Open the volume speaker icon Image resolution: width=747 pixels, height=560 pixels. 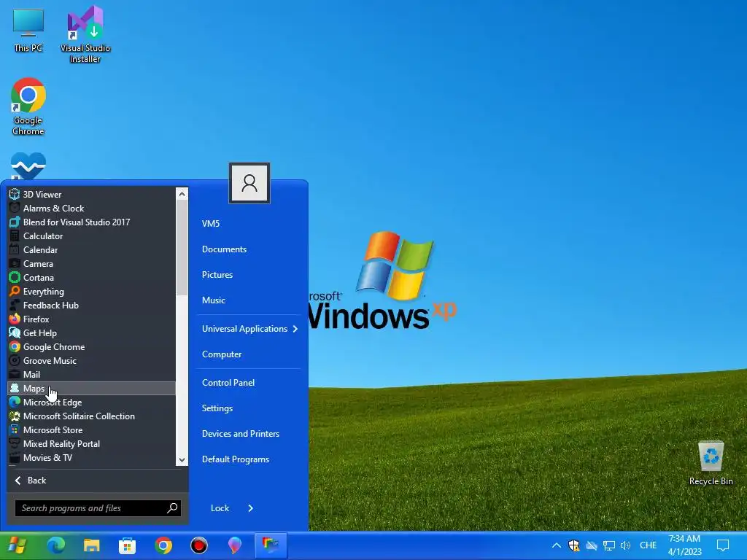coord(625,545)
